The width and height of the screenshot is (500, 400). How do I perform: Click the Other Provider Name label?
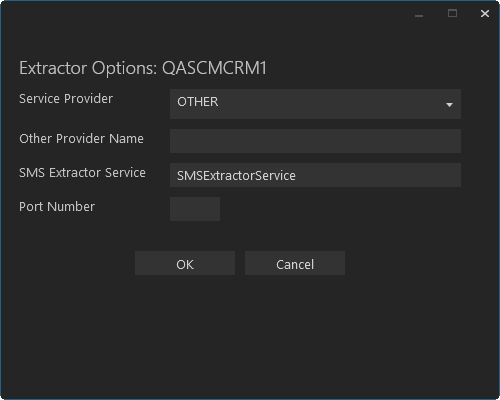(x=81, y=139)
